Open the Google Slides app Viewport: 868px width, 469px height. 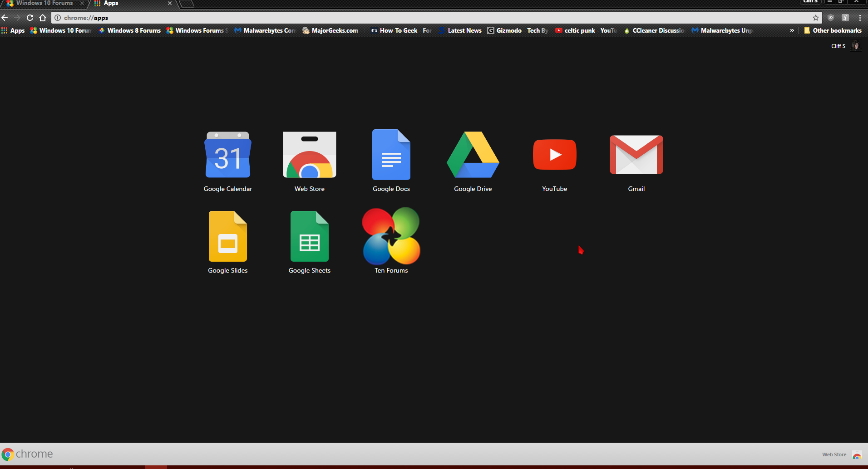pyautogui.click(x=227, y=236)
